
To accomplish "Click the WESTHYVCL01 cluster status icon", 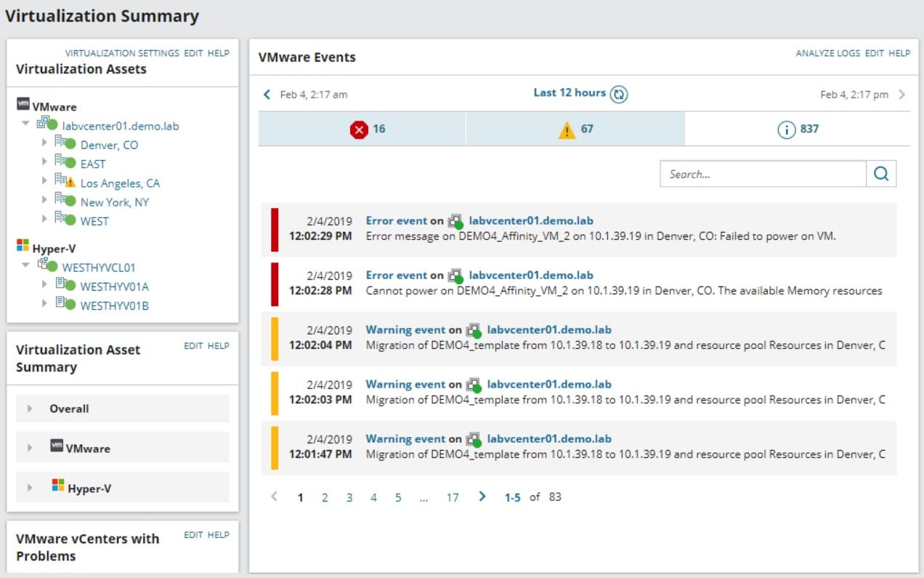I will [x=47, y=265].
